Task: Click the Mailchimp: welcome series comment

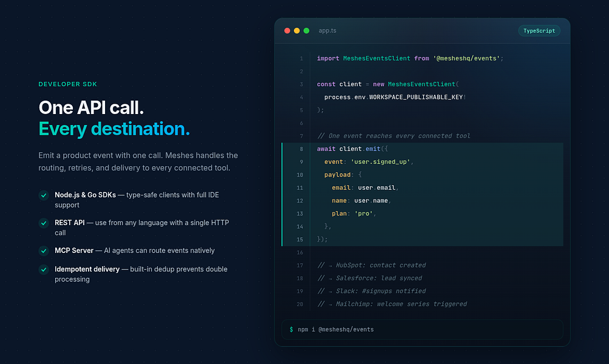Action: pyautogui.click(x=392, y=304)
